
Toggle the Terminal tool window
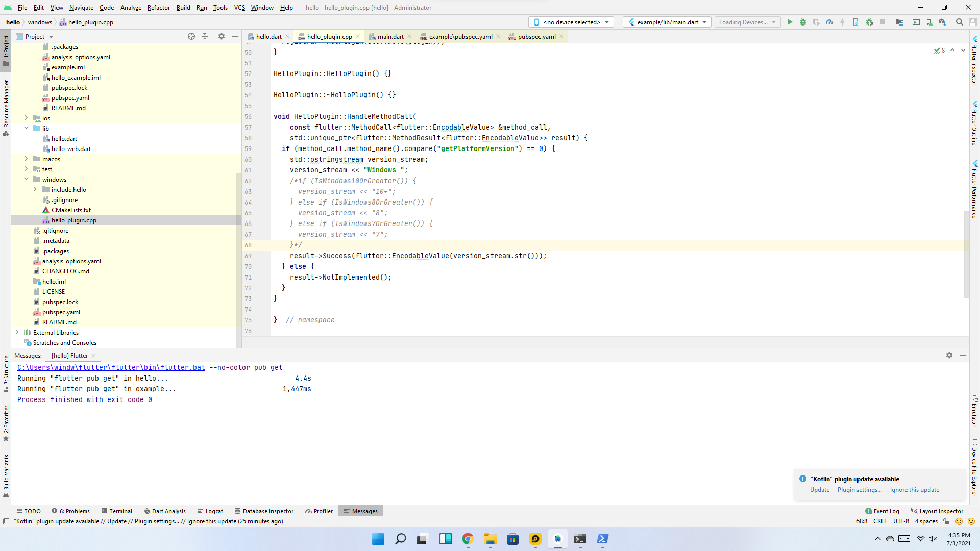(x=117, y=511)
